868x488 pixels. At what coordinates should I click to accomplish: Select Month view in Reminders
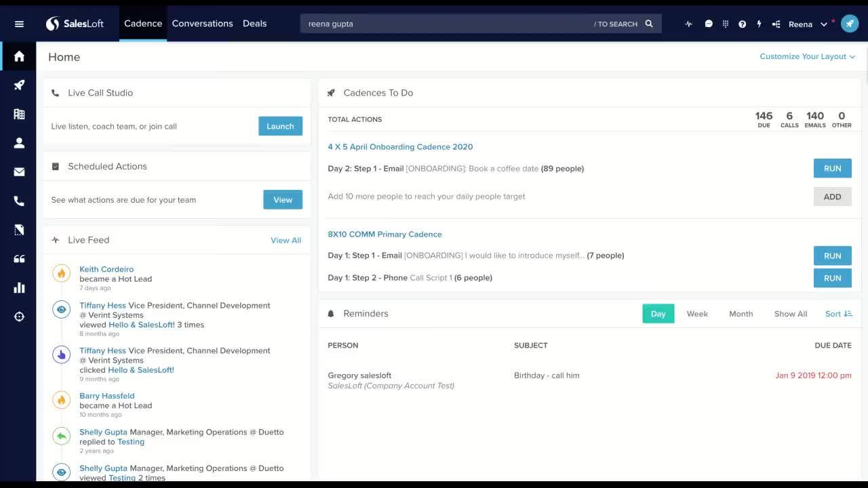click(x=741, y=314)
